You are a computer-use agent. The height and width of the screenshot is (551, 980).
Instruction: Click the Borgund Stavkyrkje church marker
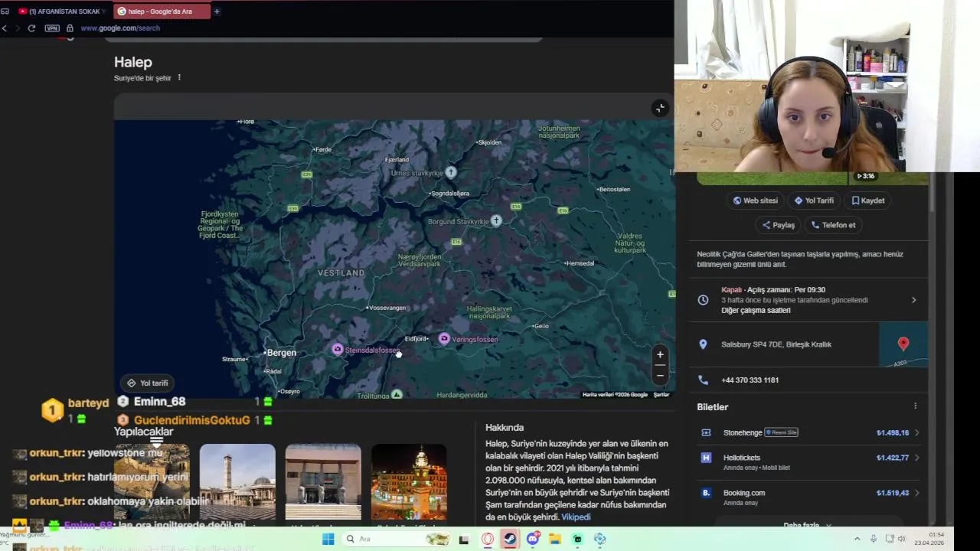(x=496, y=220)
